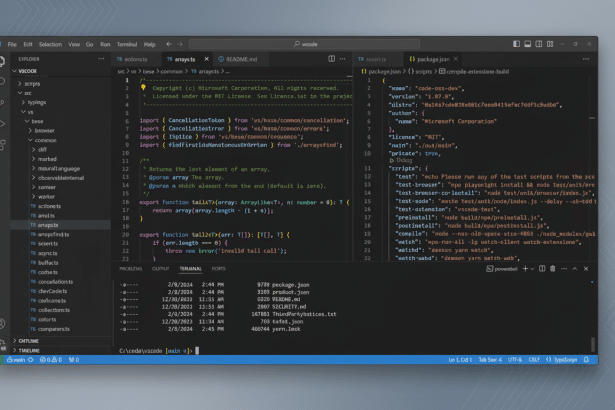Screen dimensions: 615x410
Task: Close the package.json tab
Action: [456, 59]
